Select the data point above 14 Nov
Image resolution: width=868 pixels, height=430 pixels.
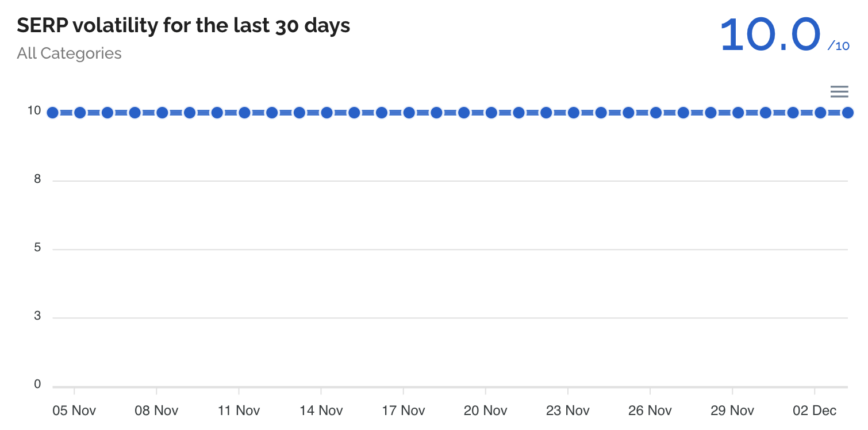pyautogui.click(x=327, y=113)
